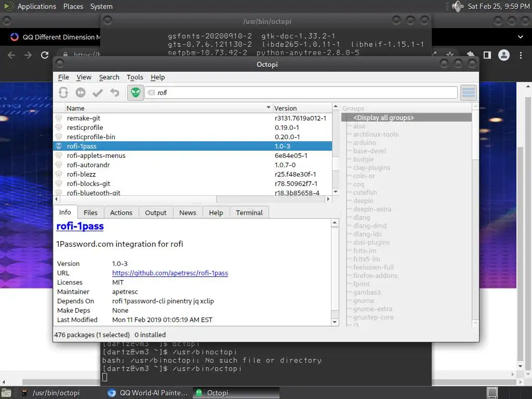
Task: Click the status icon next to rofi-1pass
Action: click(59, 146)
